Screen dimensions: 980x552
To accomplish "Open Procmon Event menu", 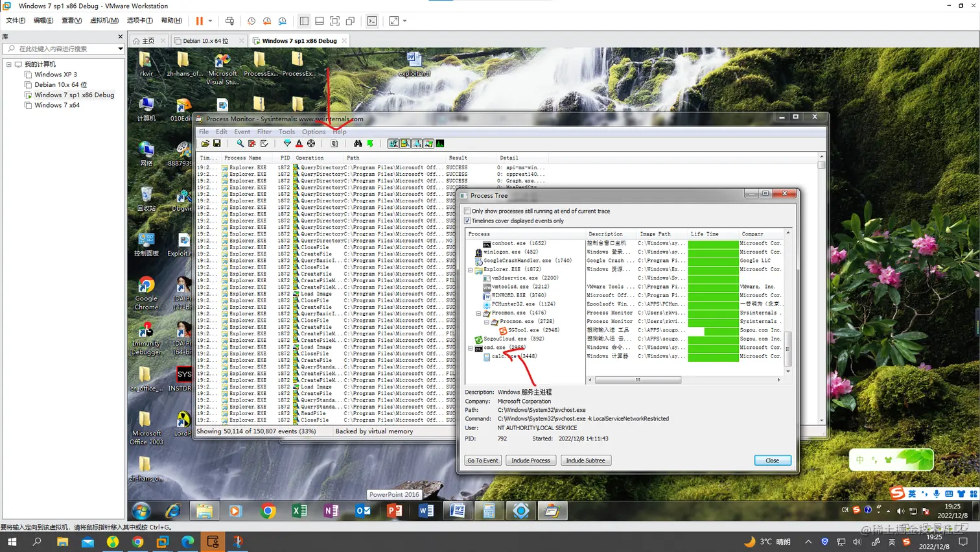I will click(242, 132).
